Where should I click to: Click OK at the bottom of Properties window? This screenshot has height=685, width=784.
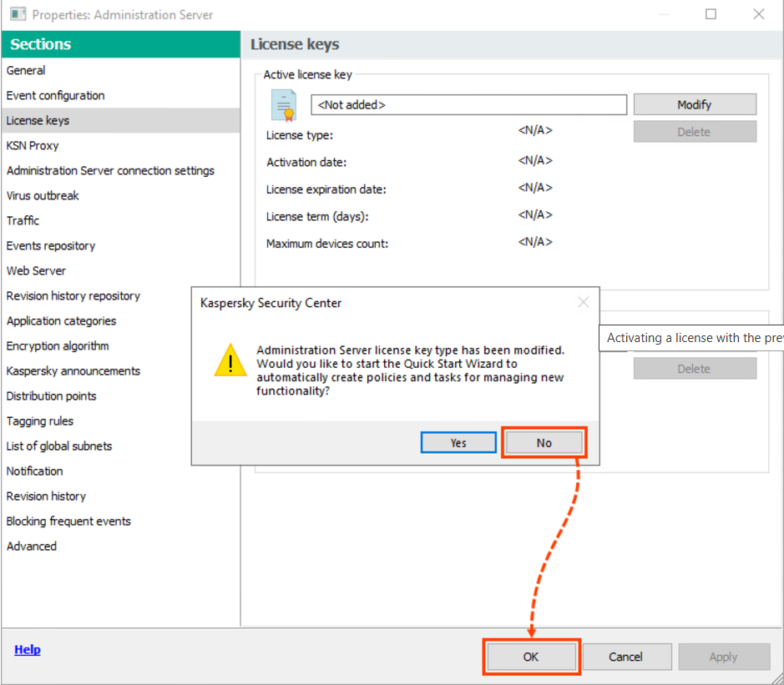(x=531, y=657)
